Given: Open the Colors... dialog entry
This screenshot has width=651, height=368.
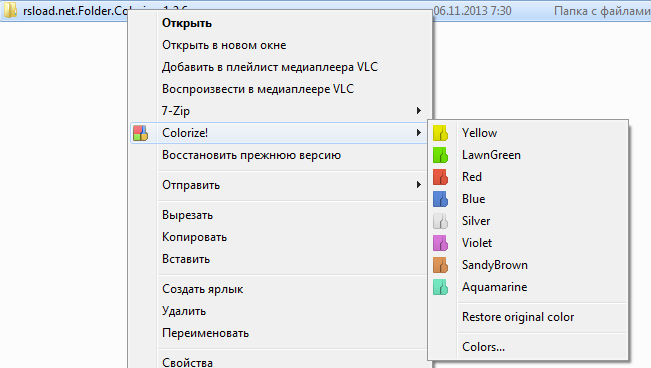Looking at the screenshot, I should (483, 347).
